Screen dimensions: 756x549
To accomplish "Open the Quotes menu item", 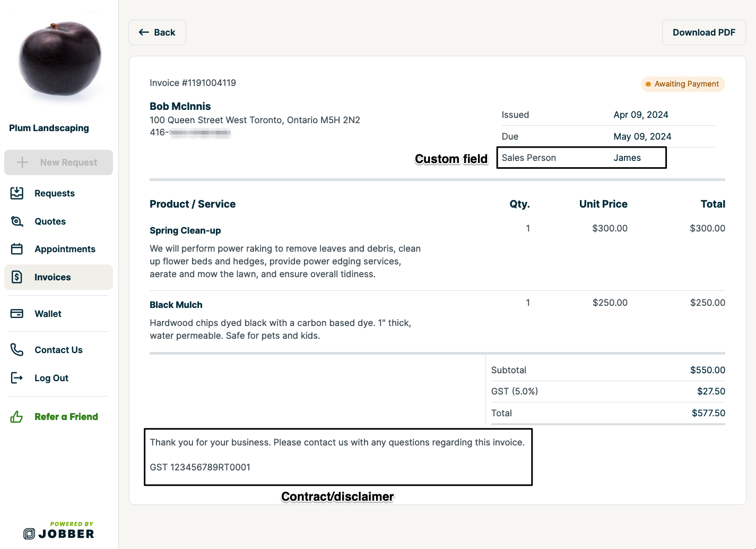I will coord(50,221).
